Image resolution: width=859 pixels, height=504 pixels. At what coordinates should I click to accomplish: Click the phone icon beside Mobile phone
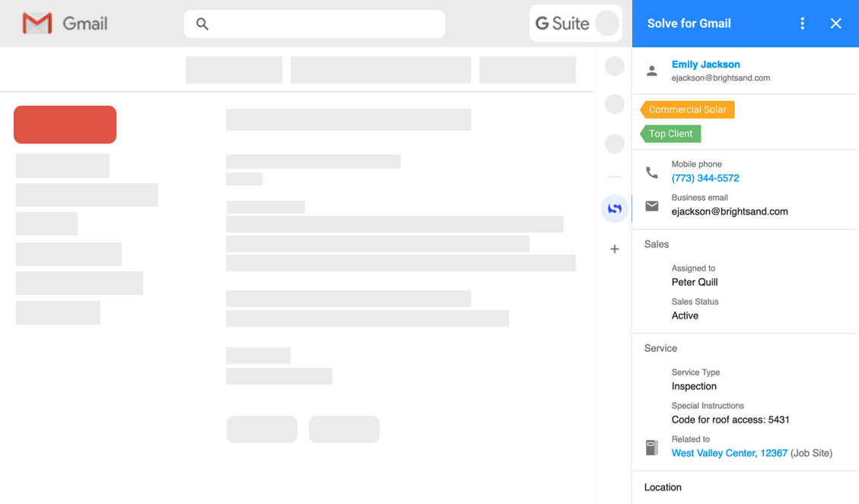[652, 173]
